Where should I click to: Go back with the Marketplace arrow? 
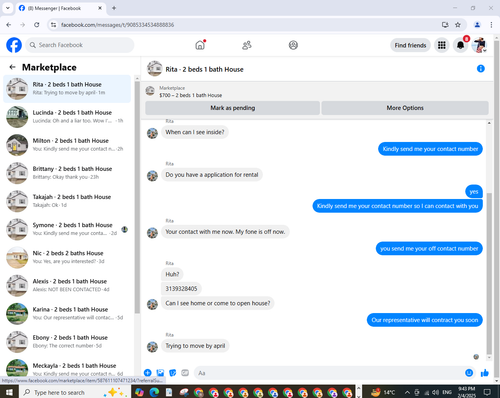(x=12, y=67)
